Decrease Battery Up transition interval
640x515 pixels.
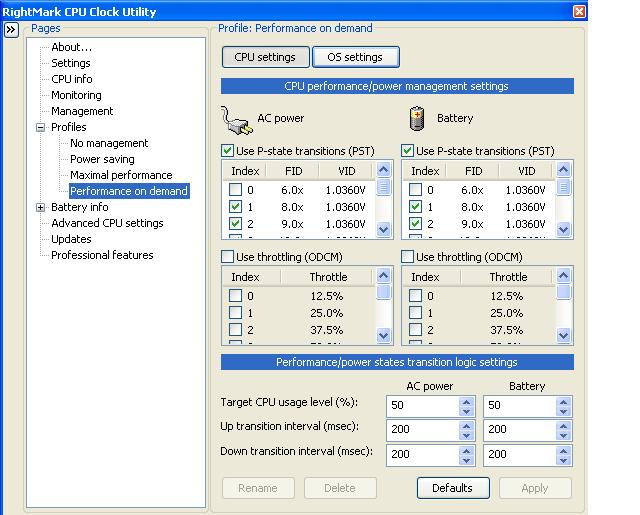click(564, 435)
